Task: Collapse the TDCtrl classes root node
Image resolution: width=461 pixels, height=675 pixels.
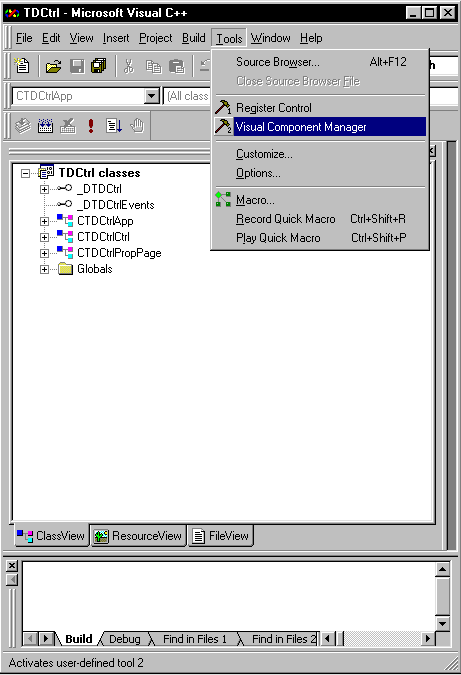Action: [25, 173]
